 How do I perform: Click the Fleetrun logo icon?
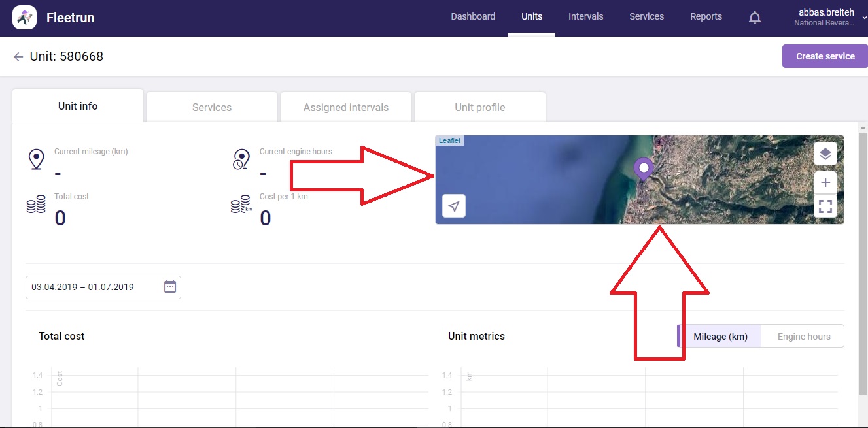click(24, 18)
